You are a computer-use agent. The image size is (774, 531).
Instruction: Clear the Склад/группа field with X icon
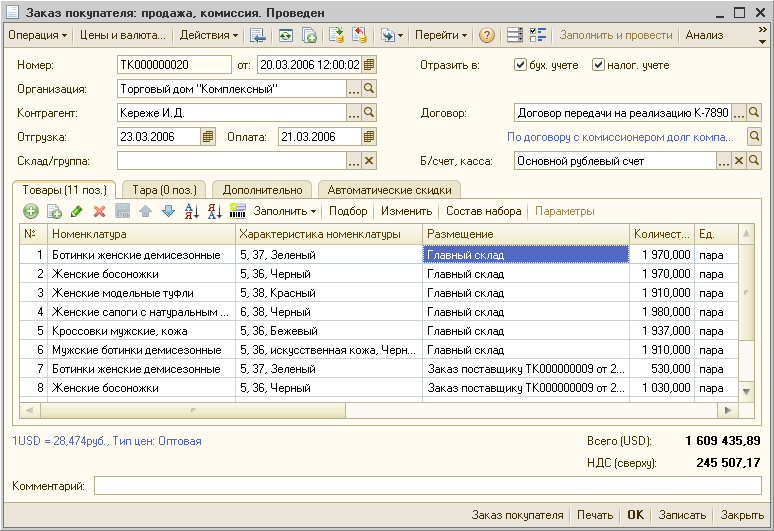point(369,161)
